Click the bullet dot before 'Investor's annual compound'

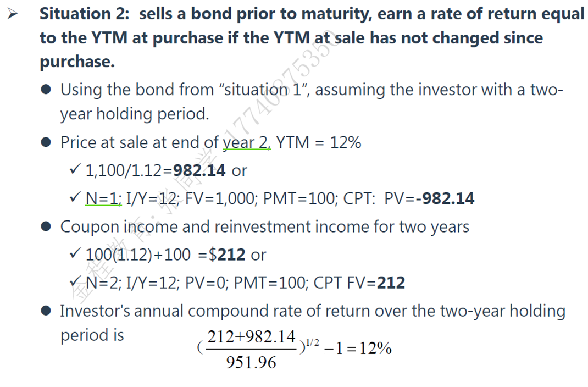coord(46,311)
